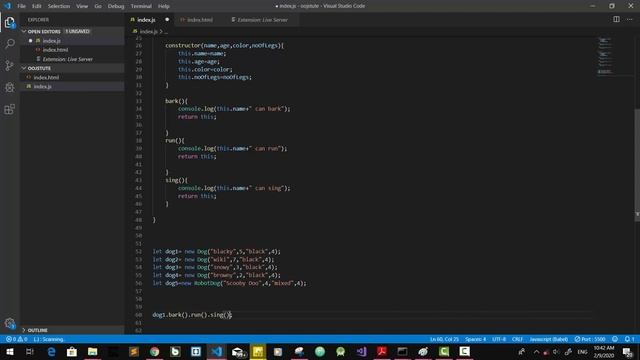The image size is (640, 360).
Task: Click the volume icon in system tray
Action: 556,352
